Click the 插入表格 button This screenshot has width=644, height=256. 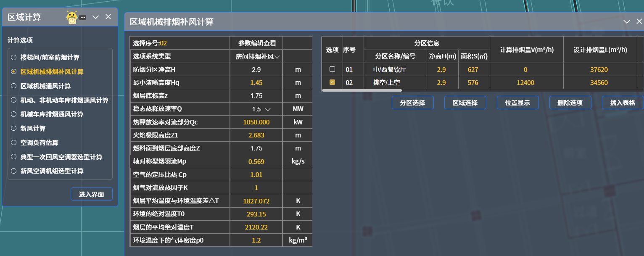pos(623,103)
